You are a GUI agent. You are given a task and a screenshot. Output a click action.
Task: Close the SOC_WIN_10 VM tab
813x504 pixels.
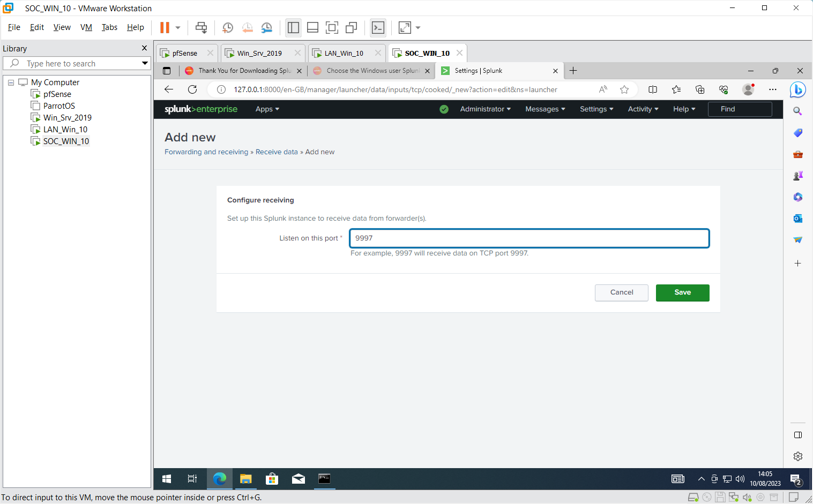pyautogui.click(x=459, y=53)
